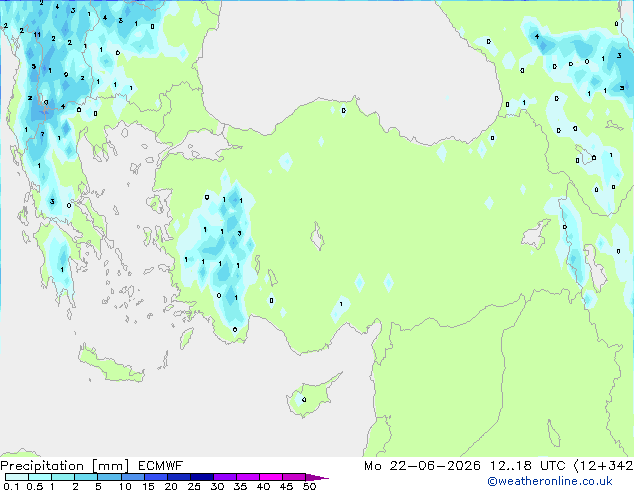
Task: Click the '12..18 UTC' time label
Action: coord(527,466)
